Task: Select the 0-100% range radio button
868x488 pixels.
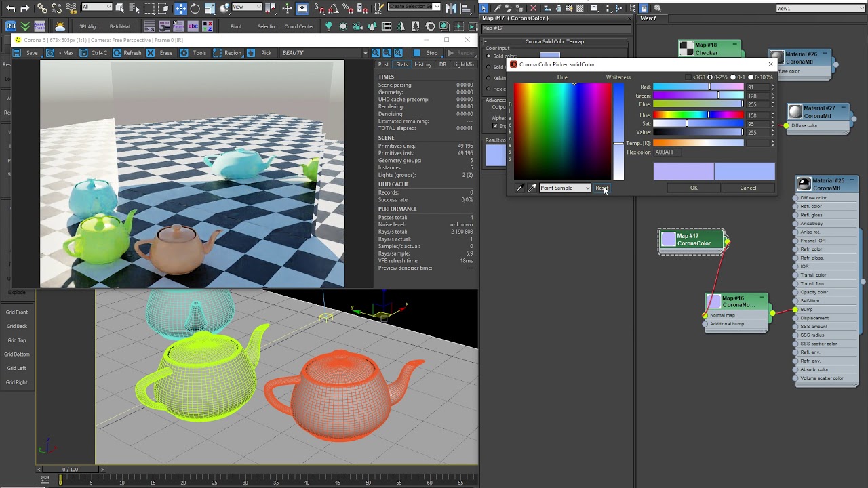Action: click(751, 77)
